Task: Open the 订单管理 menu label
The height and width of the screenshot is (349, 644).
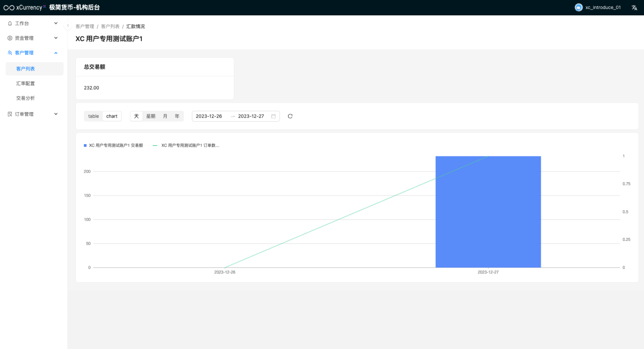Action: [x=24, y=114]
